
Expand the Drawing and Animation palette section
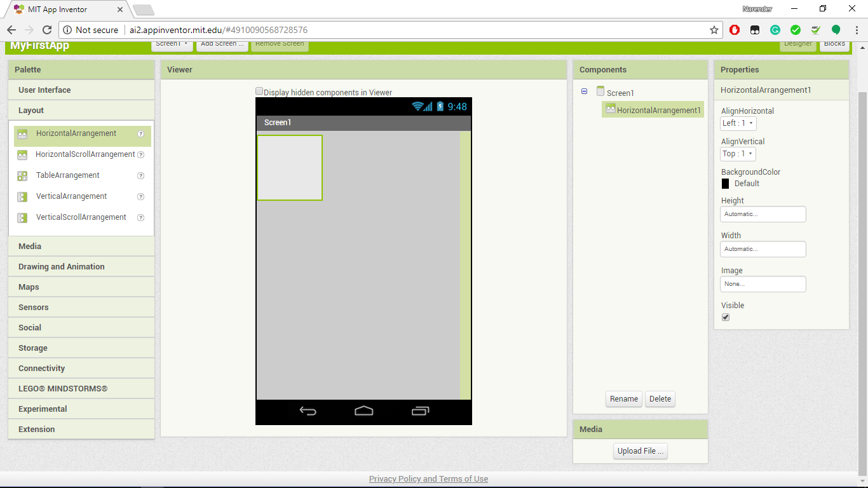point(81,267)
